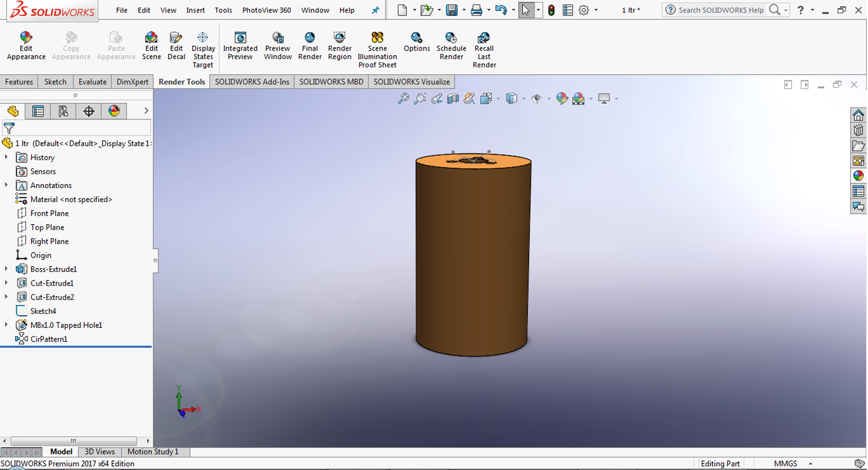Image resolution: width=868 pixels, height=470 pixels.
Task: Select the CirPattern1 feature
Action: tap(49, 339)
